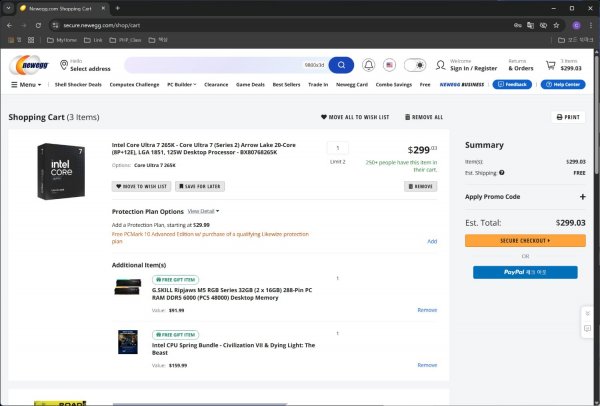Click the G.SKILL Ripjaws RAM thumbnail
600x406 pixels.
coord(128,287)
